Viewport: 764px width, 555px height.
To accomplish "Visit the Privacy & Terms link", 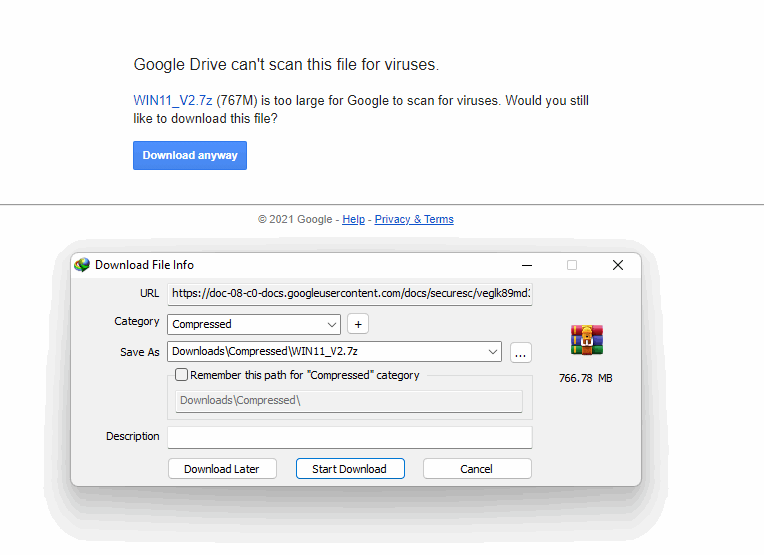I will coord(414,219).
